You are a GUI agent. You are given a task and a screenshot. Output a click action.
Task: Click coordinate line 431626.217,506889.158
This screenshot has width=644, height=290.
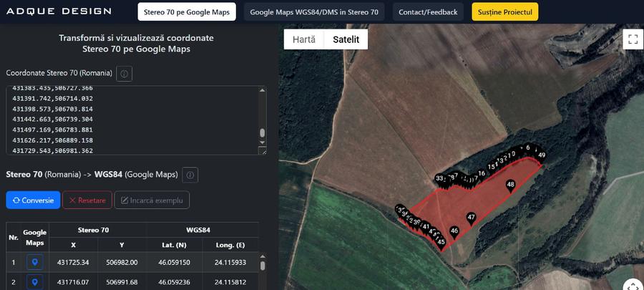click(x=52, y=140)
